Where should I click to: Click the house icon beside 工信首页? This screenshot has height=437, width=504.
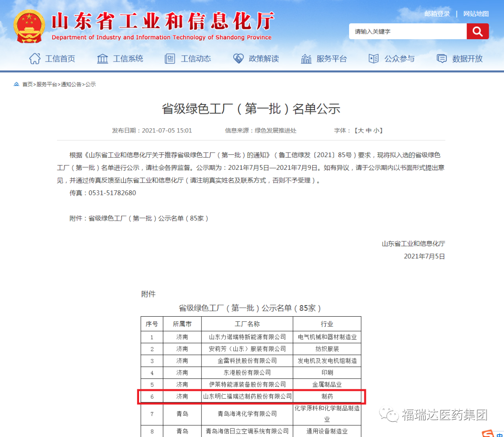35,58
